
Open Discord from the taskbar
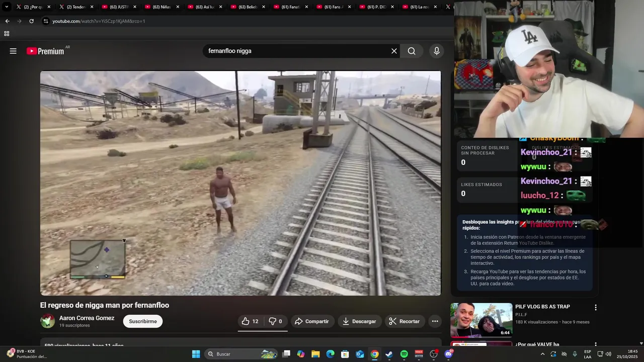click(448, 354)
